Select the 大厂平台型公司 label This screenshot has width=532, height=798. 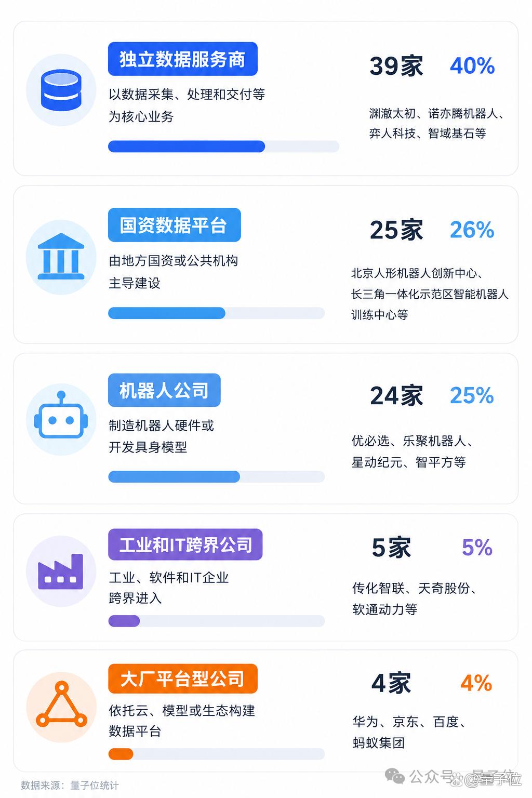[183, 679]
